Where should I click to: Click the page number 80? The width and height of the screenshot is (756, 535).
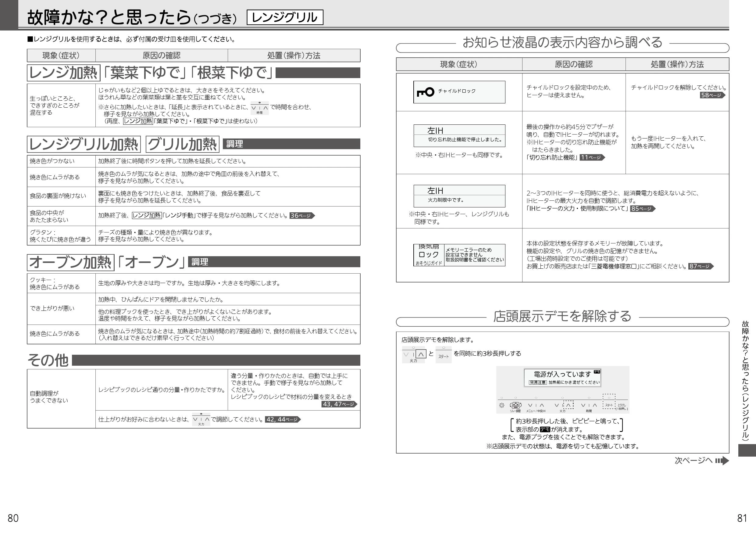pos(13,519)
